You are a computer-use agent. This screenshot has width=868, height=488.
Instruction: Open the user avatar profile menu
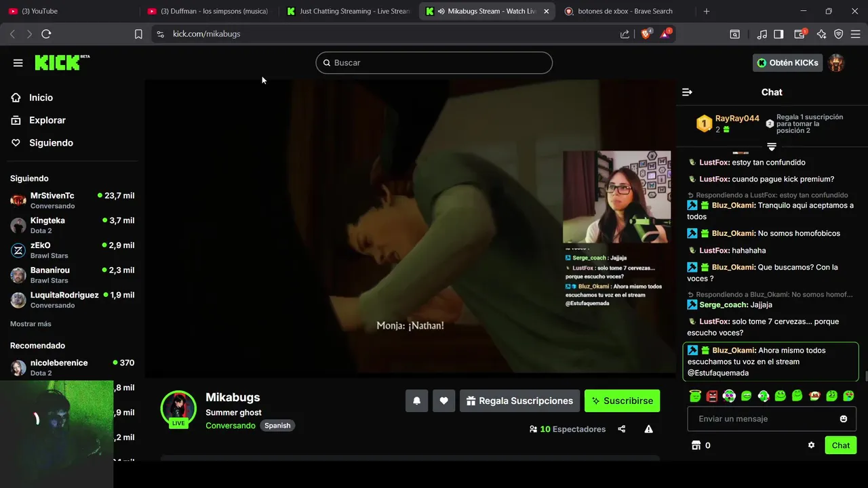click(836, 63)
